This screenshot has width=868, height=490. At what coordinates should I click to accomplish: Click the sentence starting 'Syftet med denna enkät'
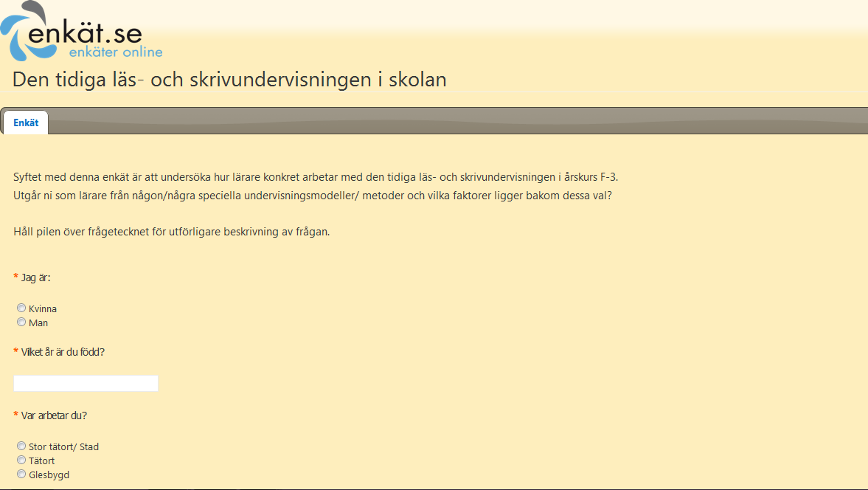pos(316,177)
